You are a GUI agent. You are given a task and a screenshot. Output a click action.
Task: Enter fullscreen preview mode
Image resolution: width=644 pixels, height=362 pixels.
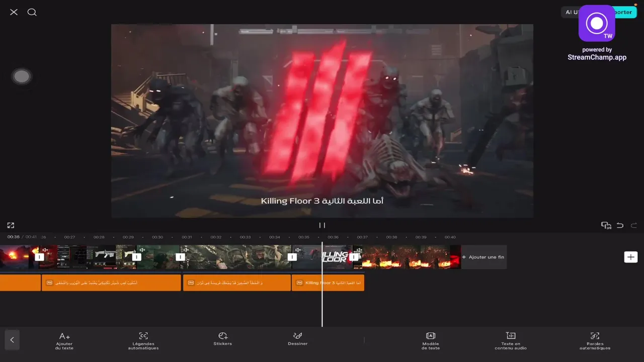point(11,225)
